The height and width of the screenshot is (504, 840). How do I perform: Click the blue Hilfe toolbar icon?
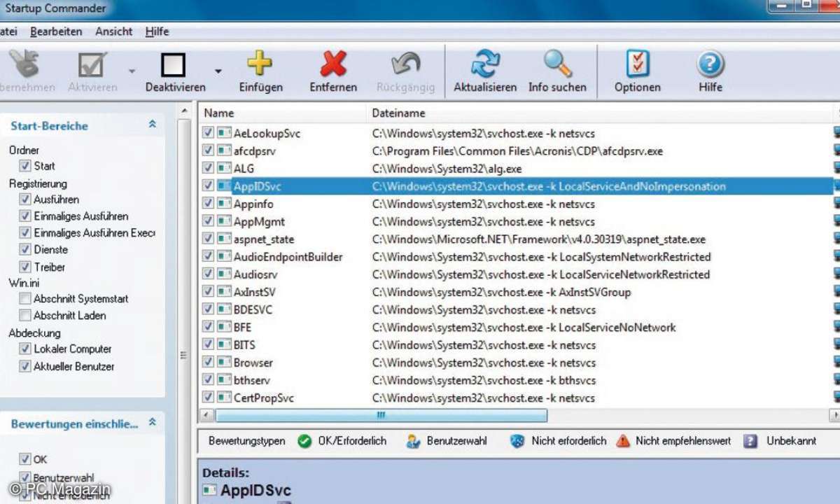click(710, 64)
